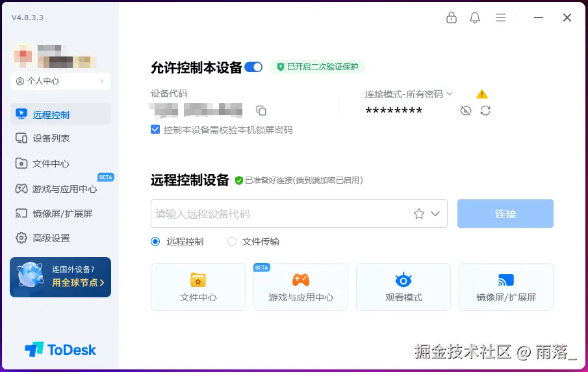Copy the device code with copy icon
This screenshot has width=588, height=372.
pos(261,110)
